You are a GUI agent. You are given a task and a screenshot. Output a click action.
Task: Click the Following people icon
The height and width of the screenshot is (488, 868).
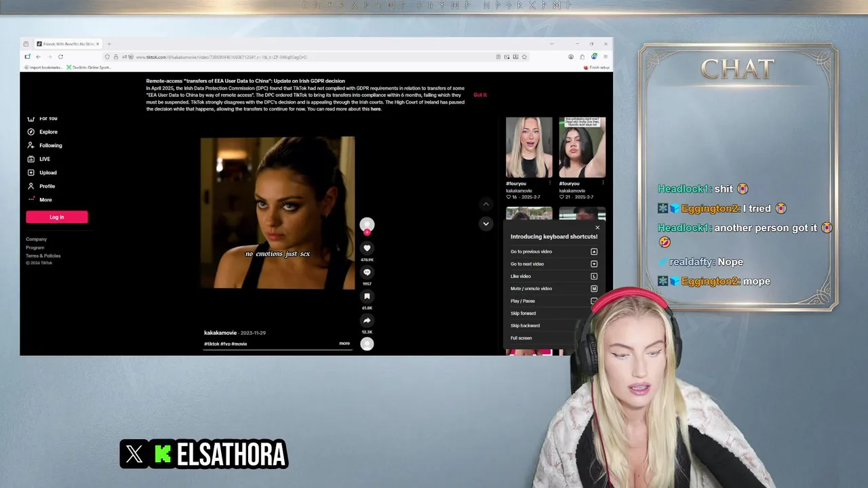(31, 146)
